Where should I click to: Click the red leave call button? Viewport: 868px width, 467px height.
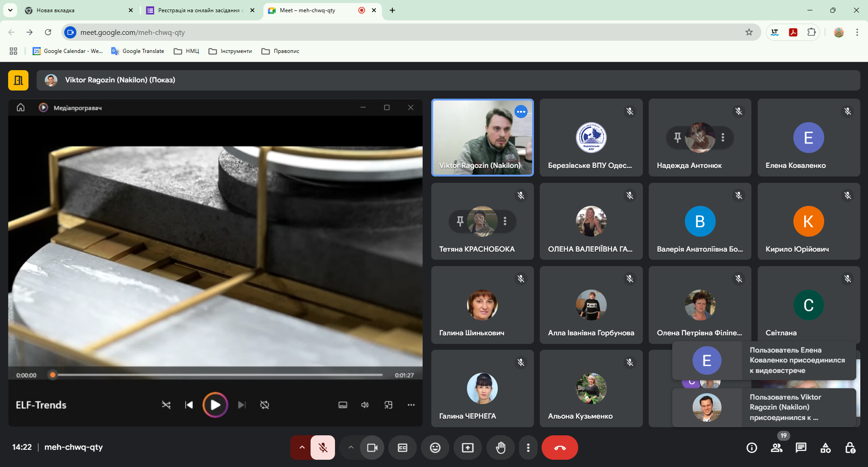[x=560, y=448]
